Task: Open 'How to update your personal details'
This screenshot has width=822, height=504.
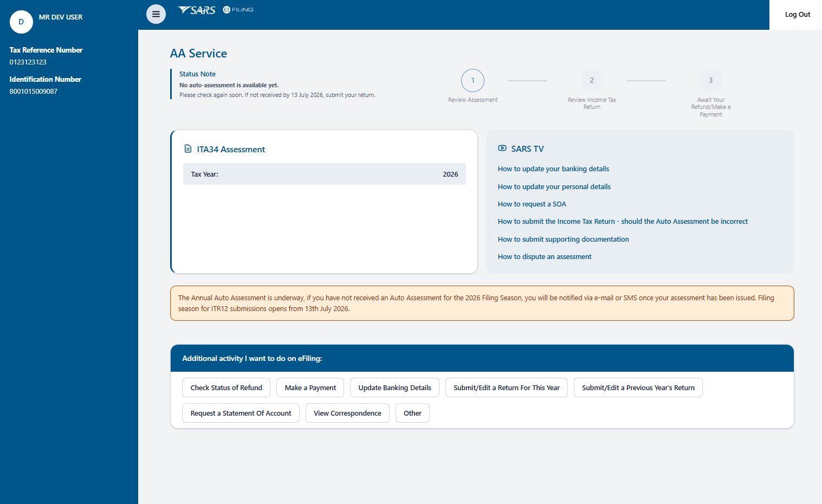Action: tap(554, 186)
